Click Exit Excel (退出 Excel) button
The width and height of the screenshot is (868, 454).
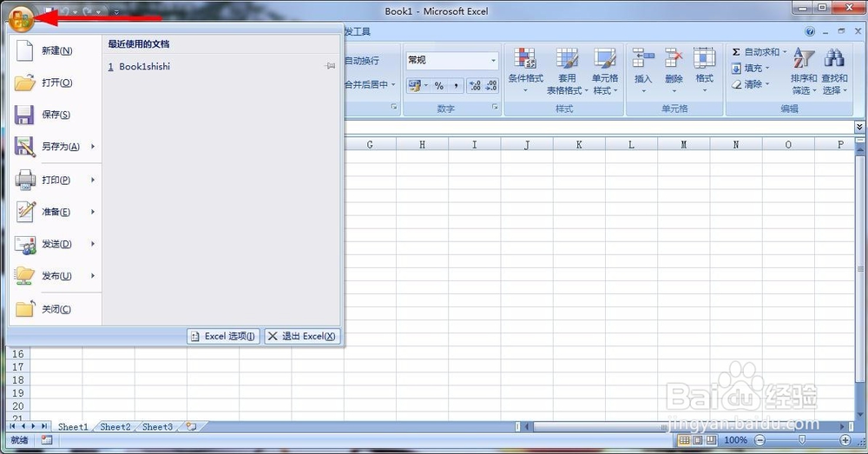302,336
